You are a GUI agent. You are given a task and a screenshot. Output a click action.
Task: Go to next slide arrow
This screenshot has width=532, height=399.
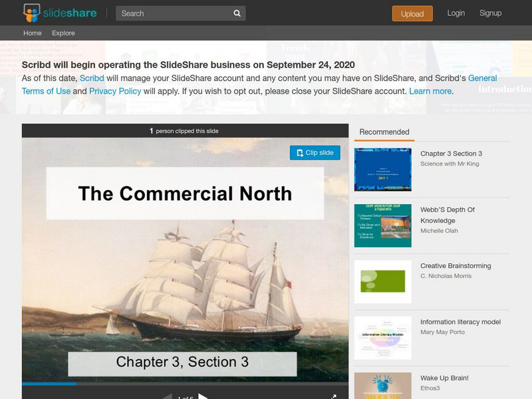pos(203,396)
